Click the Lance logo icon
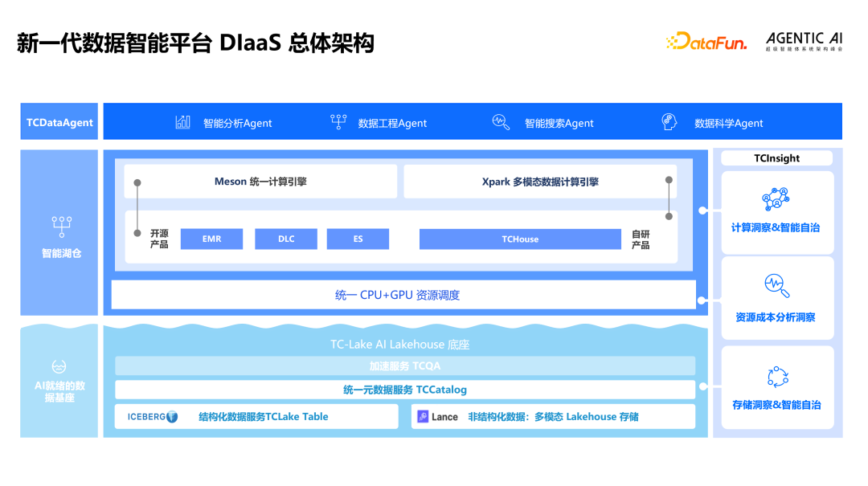Screen dimensions: 868x486 [x=423, y=417]
